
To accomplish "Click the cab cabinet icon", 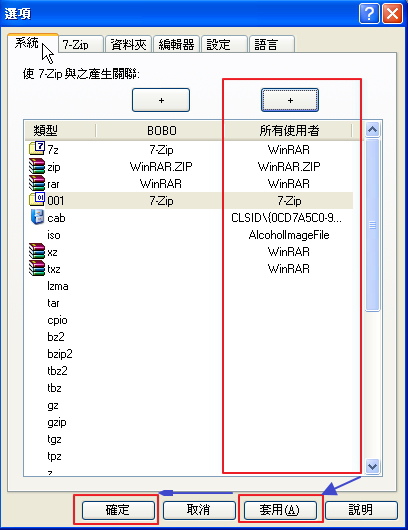I will 37,217.
